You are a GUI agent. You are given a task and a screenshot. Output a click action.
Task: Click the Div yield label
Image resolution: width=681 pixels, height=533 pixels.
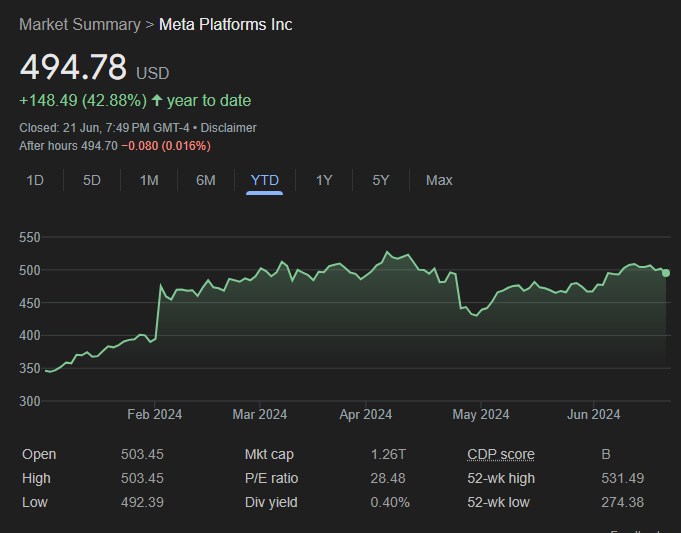pyautogui.click(x=271, y=503)
